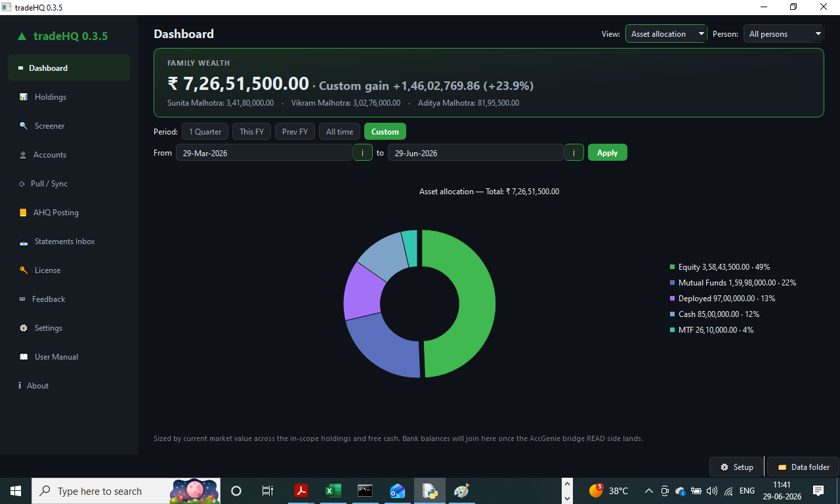Click the green tradeHQ triangle logo
The image size is (840, 504).
pos(22,37)
